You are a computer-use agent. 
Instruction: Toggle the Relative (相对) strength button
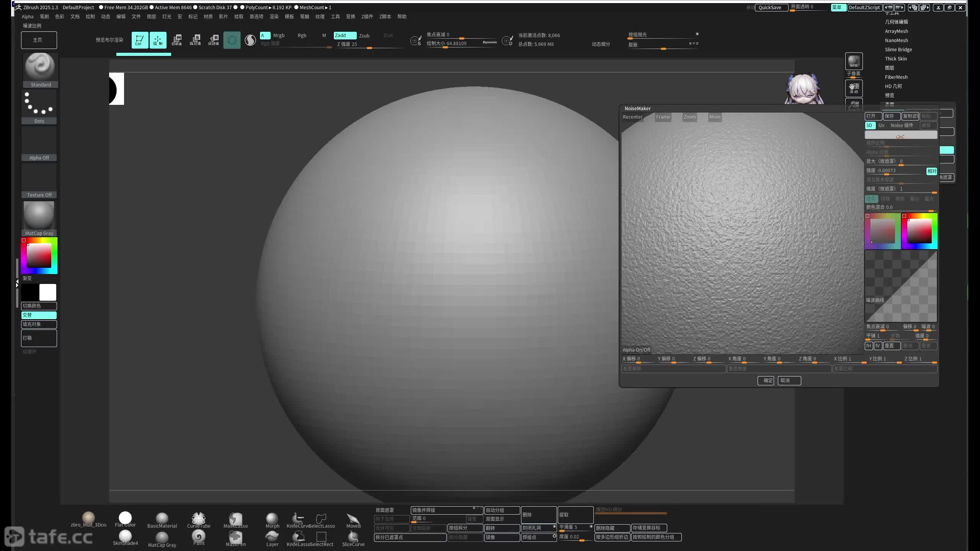click(932, 171)
